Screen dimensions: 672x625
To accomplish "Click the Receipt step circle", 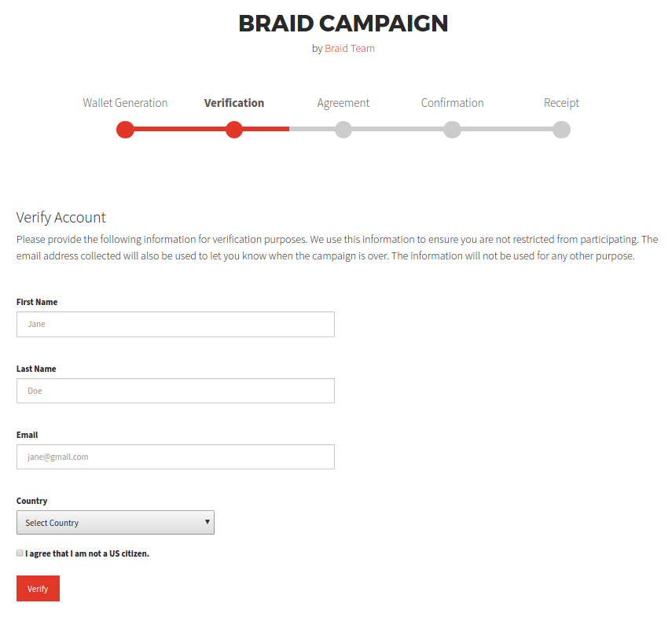I will coord(561,130).
